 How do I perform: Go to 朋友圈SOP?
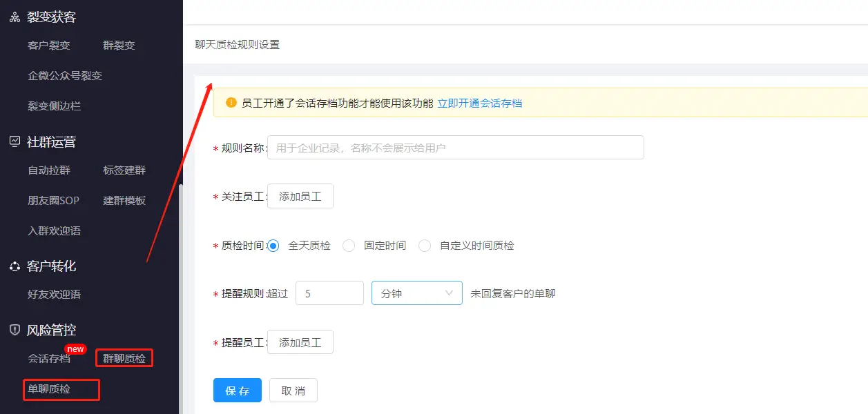point(53,201)
